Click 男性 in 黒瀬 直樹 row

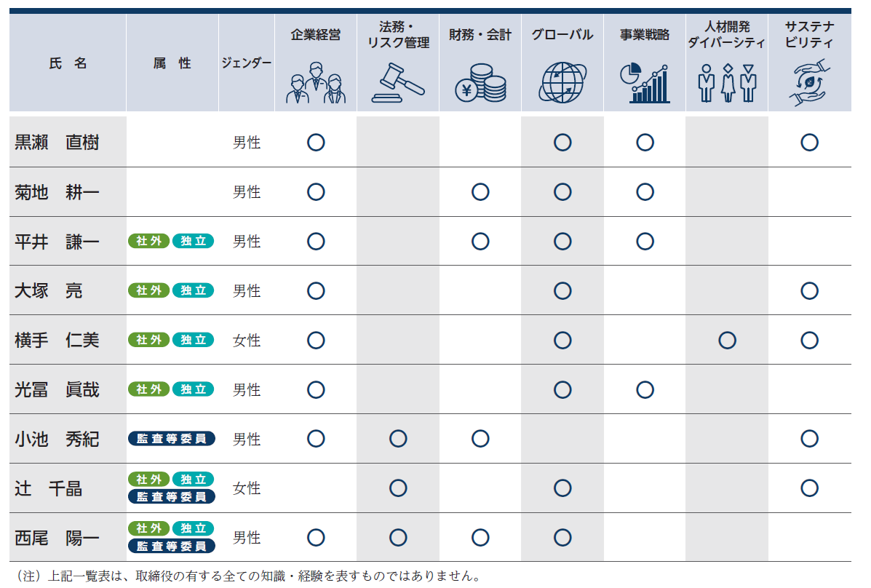click(x=247, y=143)
